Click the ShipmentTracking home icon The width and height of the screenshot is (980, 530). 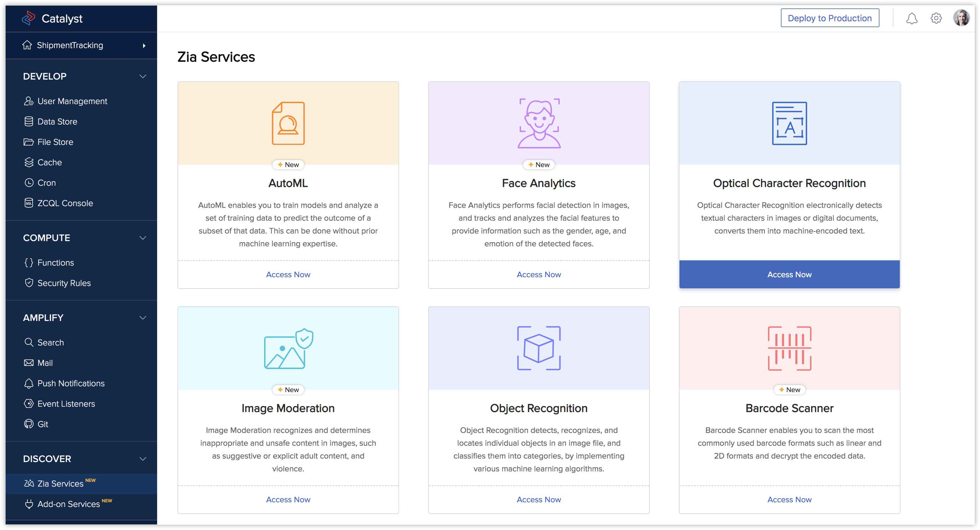pos(27,45)
